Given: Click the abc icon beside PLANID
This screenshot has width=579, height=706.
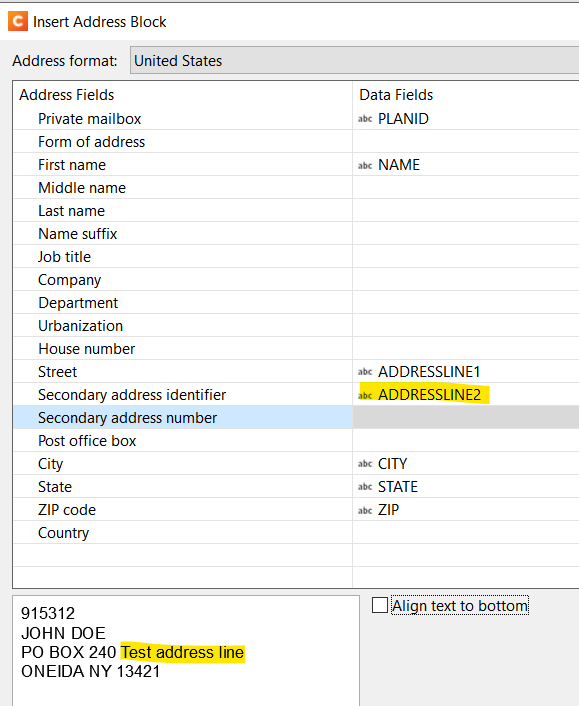Looking at the screenshot, I should point(365,119).
